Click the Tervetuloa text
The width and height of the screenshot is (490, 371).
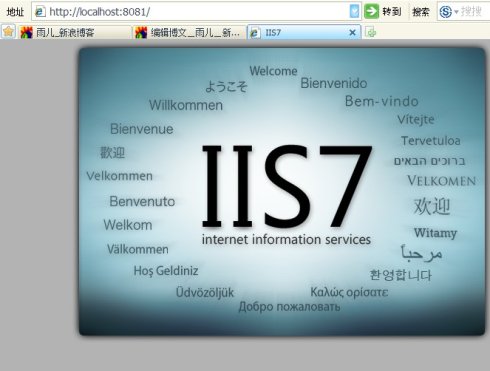pyautogui.click(x=431, y=140)
